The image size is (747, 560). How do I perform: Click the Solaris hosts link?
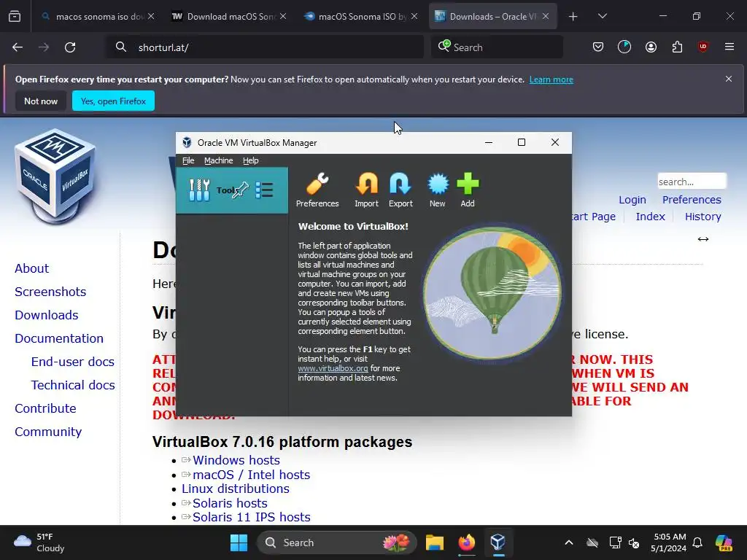pos(230,503)
